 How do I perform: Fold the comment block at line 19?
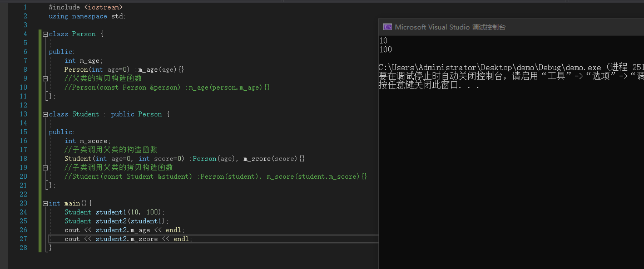point(45,168)
